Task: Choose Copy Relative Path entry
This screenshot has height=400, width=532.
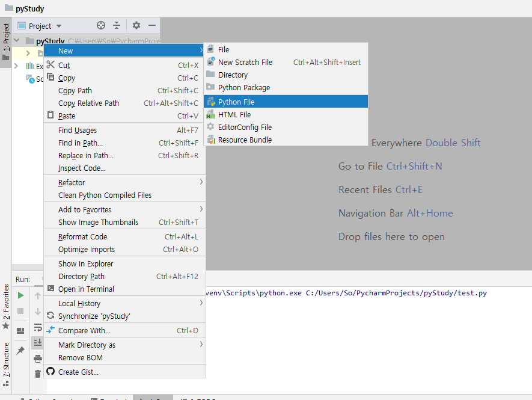Action: tap(125, 103)
